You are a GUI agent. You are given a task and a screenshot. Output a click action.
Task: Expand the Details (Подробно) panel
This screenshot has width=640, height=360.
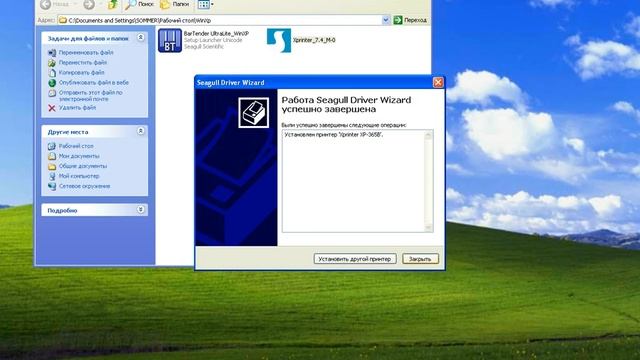click(140, 210)
